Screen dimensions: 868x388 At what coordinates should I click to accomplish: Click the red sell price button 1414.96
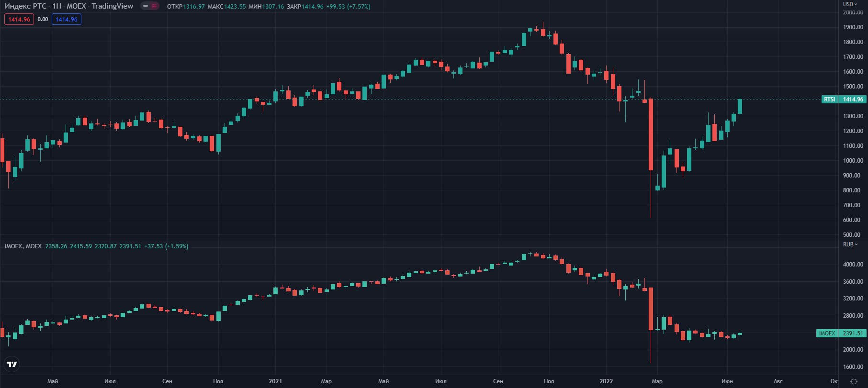pyautogui.click(x=19, y=20)
